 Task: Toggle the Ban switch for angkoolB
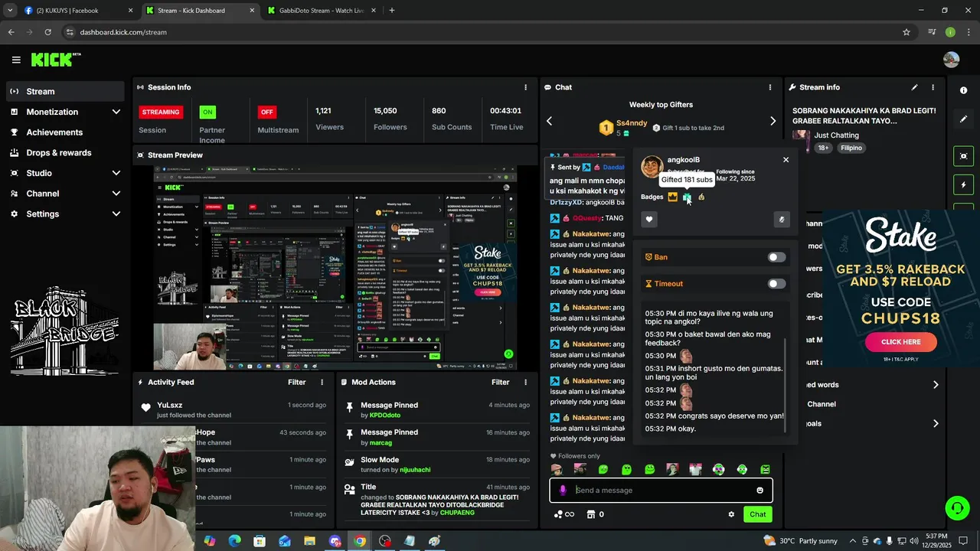[x=776, y=257]
